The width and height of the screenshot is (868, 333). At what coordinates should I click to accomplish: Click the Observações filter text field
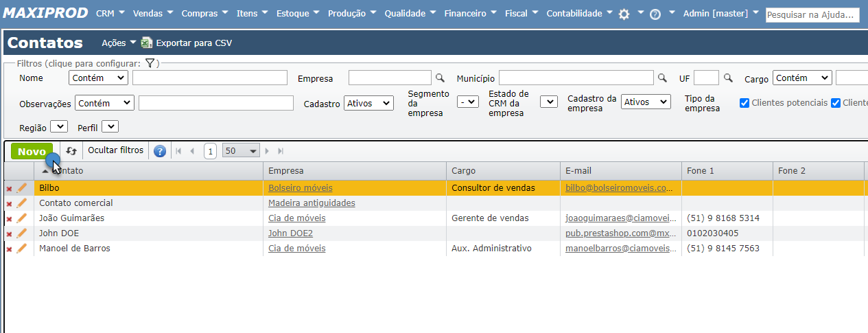(x=215, y=102)
